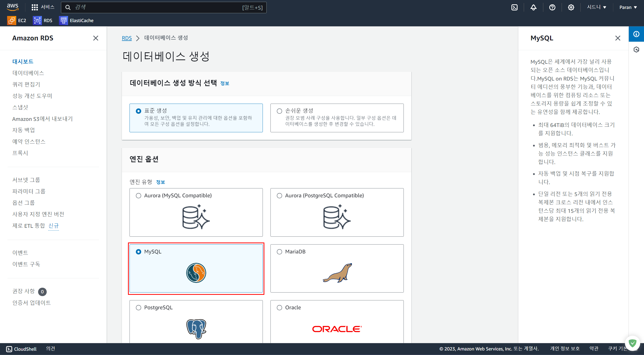This screenshot has height=355, width=644.
Task: Open 이벤트 in the sidebar
Action: pos(20,253)
